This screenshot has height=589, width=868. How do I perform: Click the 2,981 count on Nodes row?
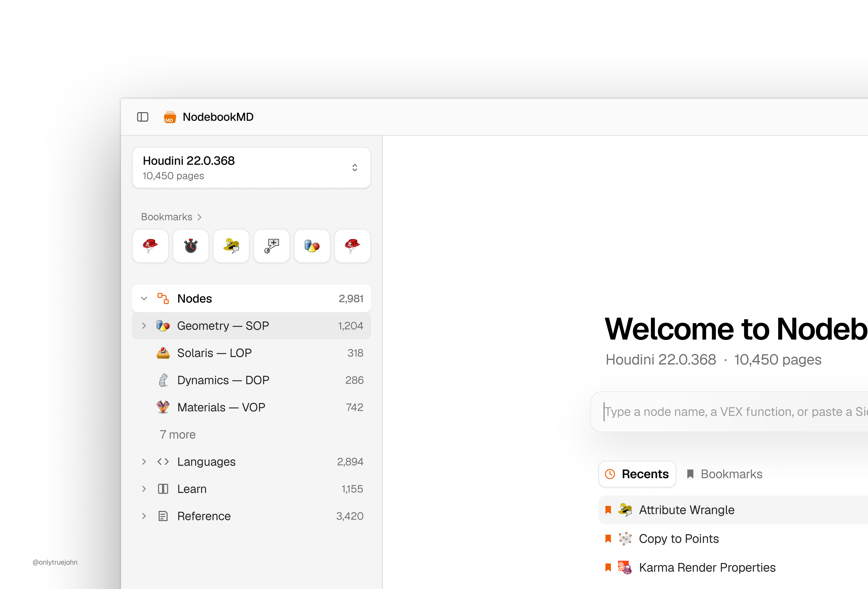351,298
